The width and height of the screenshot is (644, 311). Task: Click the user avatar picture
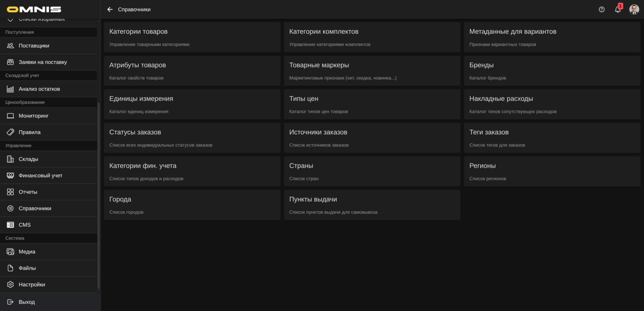click(x=634, y=9)
